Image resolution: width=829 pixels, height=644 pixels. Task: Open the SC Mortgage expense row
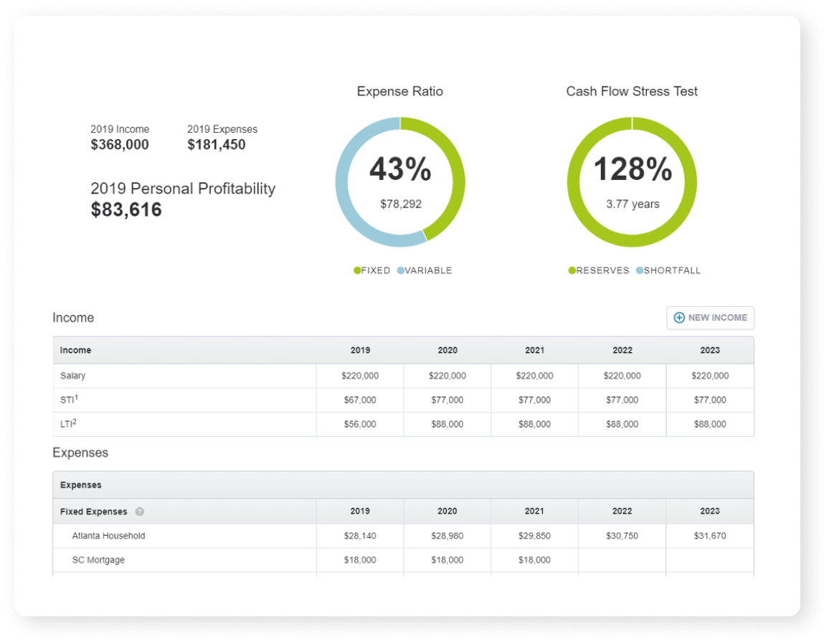[98, 560]
